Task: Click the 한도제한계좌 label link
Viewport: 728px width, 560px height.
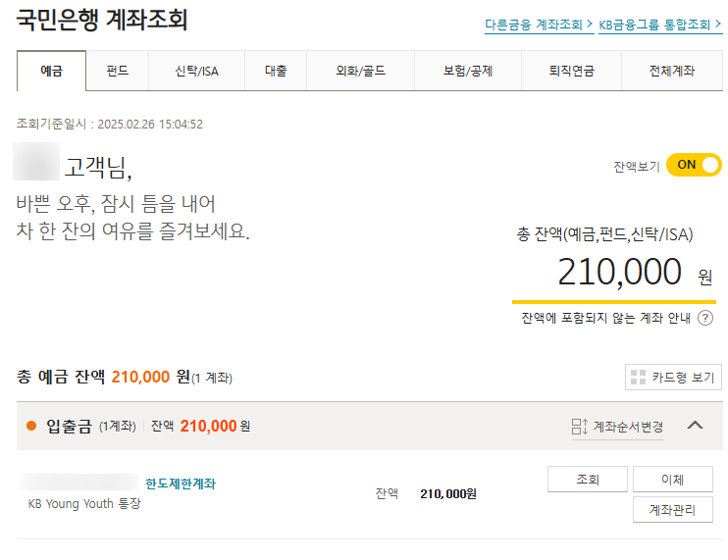Action: point(181,484)
